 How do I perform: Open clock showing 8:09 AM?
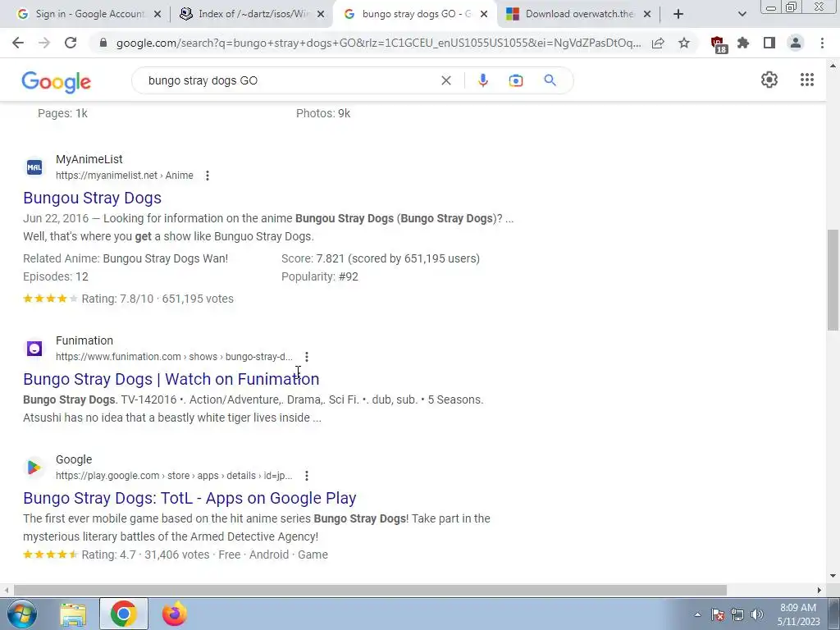click(x=798, y=614)
